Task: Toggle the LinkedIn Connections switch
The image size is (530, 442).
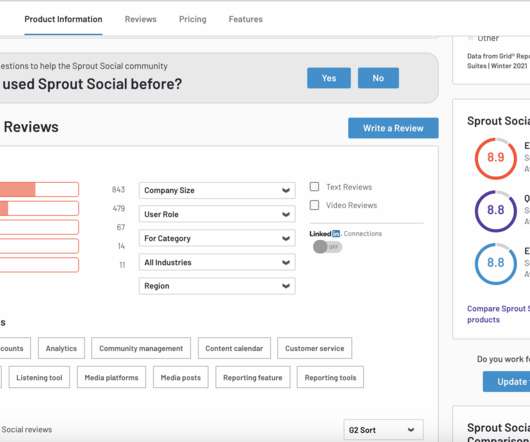Action: [327, 247]
